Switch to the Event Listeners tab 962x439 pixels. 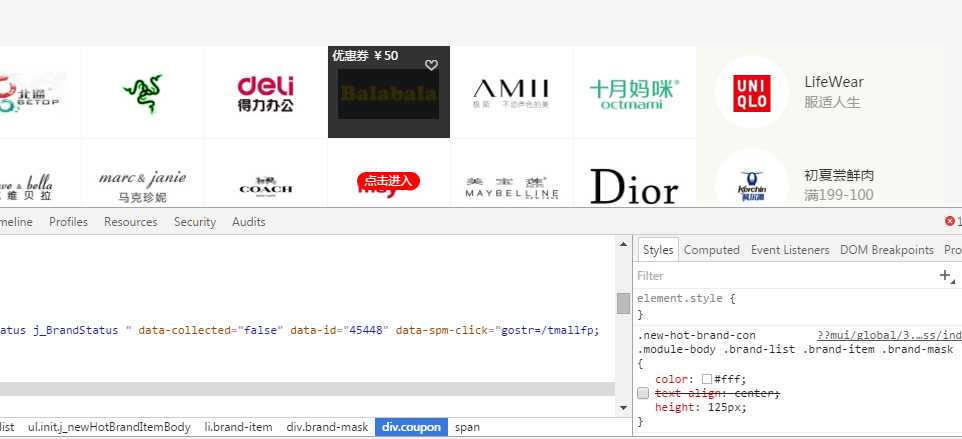click(x=790, y=250)
